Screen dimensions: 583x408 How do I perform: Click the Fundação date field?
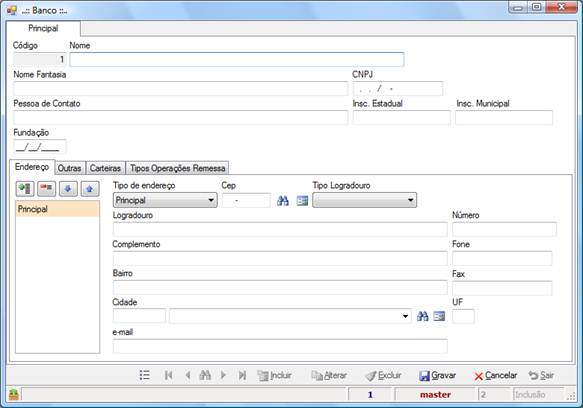click(40, 147)
